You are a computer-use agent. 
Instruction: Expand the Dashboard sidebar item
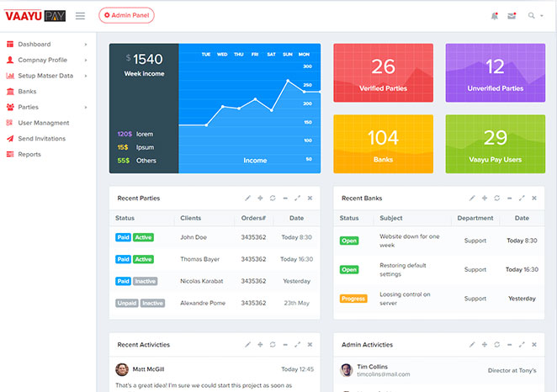(34, 44)
